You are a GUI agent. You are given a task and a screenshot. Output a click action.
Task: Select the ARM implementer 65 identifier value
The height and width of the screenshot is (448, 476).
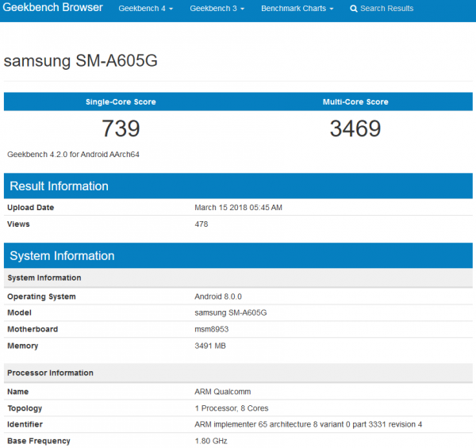click(x=309, y=424)
